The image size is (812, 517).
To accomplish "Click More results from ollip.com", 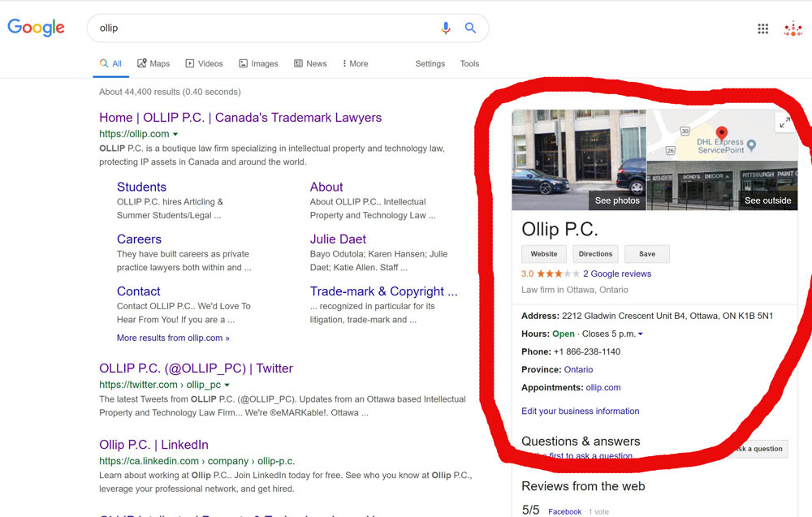I will tap(173, 338).
